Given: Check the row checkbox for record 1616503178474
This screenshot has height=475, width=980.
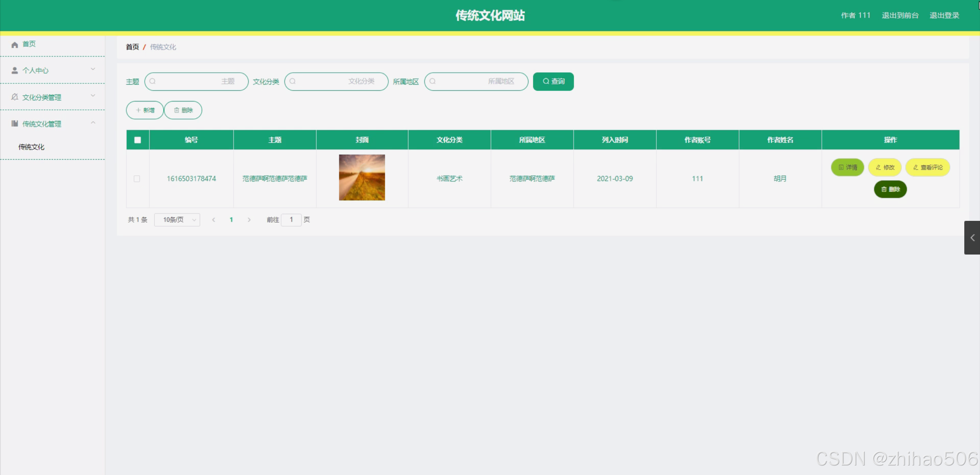Looking at the screenshot, I should pyautogui.click(x=137, y=179).
